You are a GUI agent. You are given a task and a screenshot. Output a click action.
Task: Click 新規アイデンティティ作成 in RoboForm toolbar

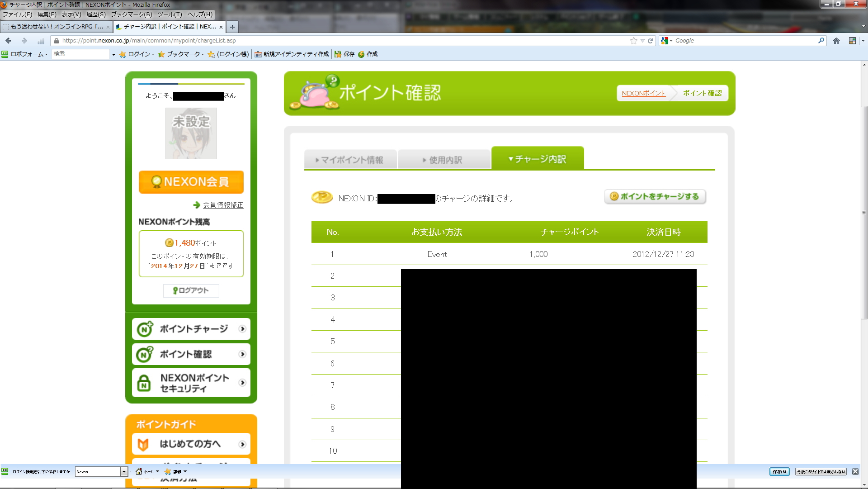(292, 54)
